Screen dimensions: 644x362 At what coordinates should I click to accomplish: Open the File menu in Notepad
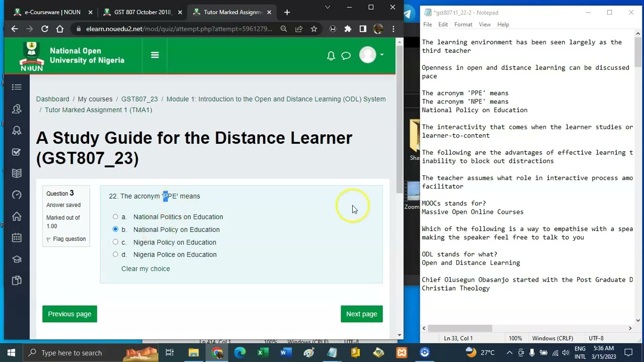coord(428,24)
